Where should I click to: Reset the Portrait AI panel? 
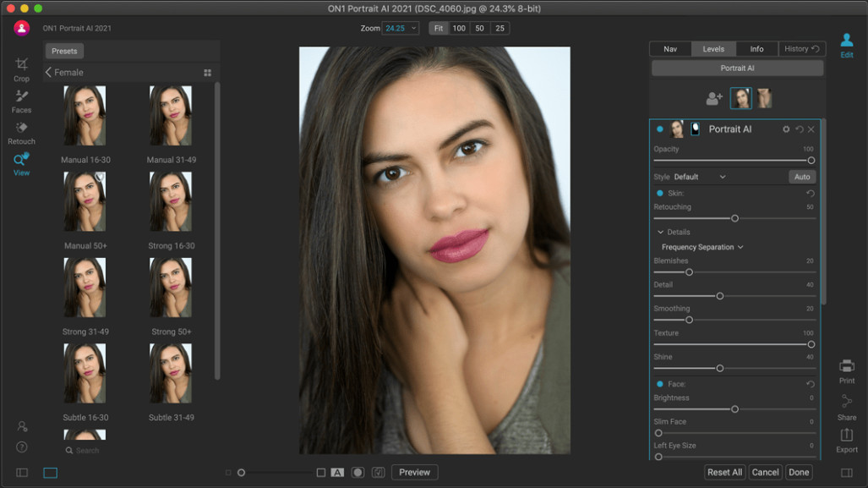pyautogui.click(x=800, y=129)
